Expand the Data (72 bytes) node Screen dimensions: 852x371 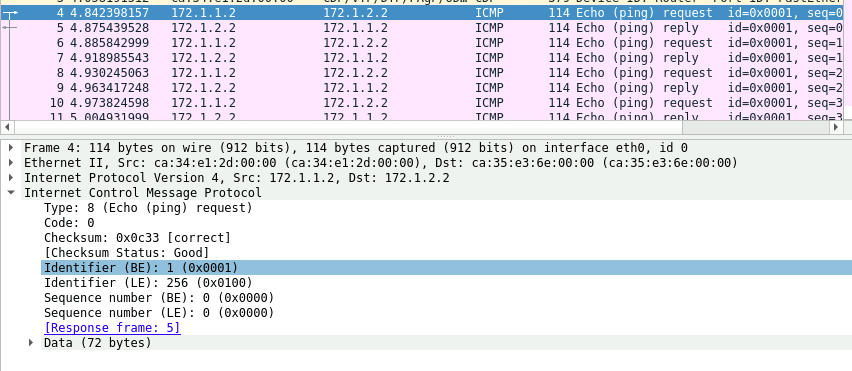(31, 343)
